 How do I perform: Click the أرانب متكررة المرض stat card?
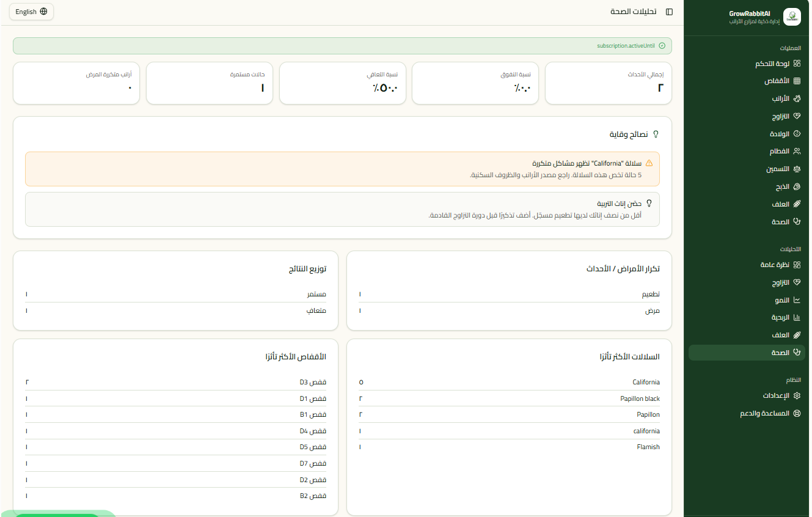pyautogui.click(x=76, y=83)
